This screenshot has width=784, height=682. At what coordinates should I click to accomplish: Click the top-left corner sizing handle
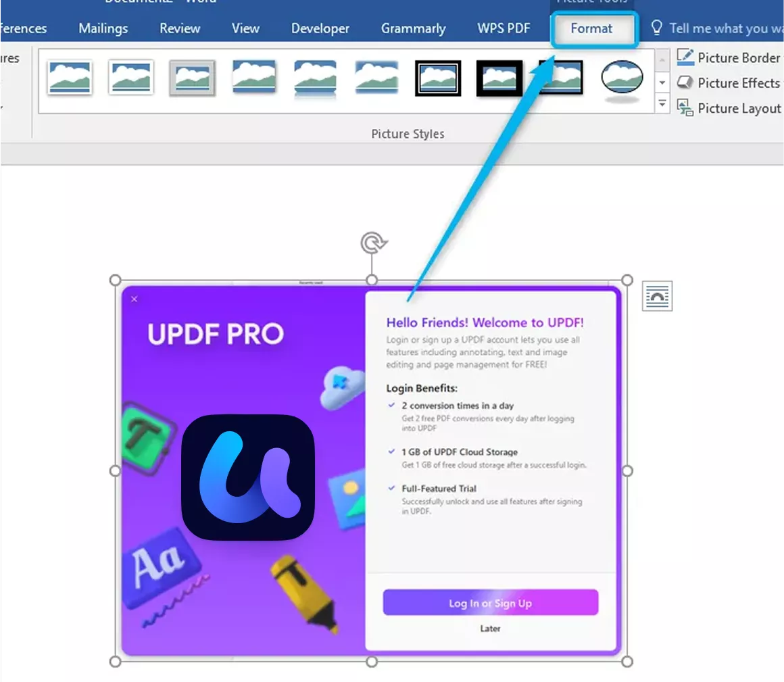pos(115,280)
